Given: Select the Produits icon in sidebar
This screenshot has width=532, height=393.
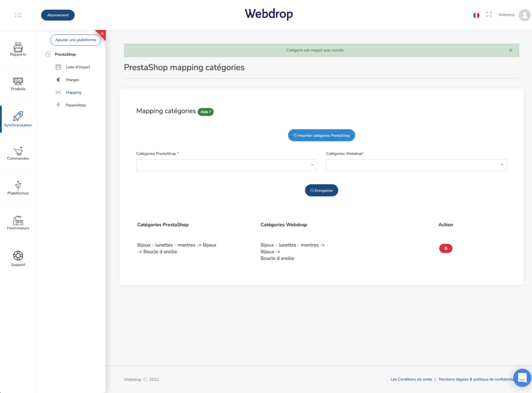Looking at the screenshot, I should click(18, 82).
